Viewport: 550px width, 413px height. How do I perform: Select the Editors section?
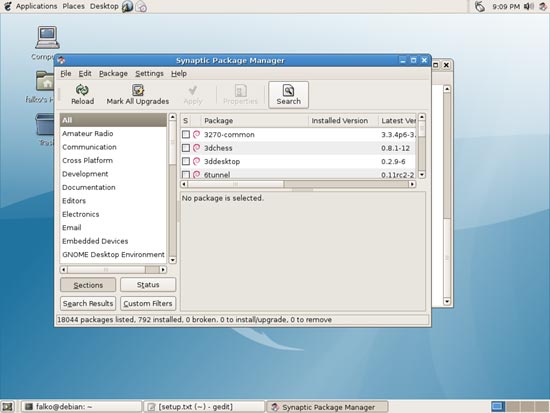[113, 201]
